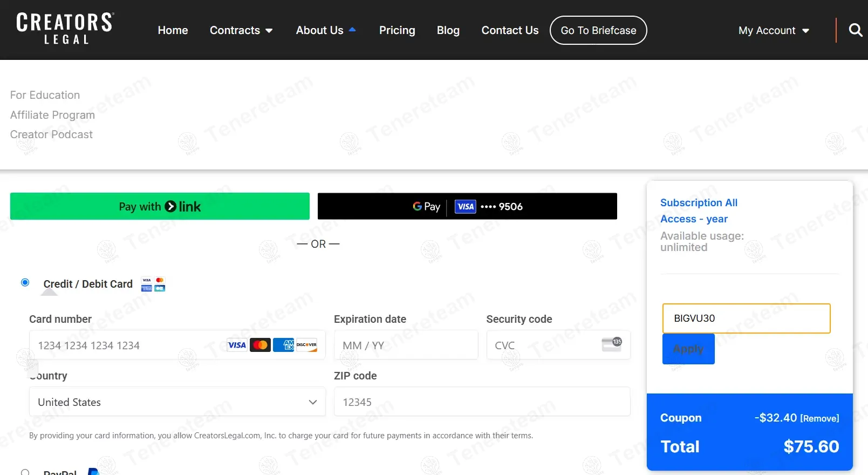
Task: Focus the ZIP code field
Action: [482, 402]
